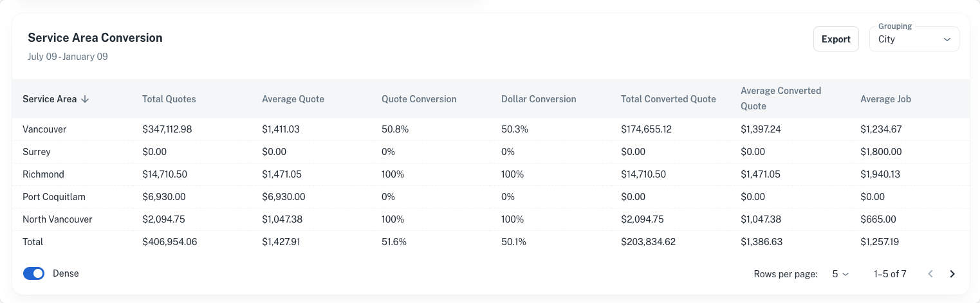Toggle the Dense table switch
980x303 pixels.
pyautogui.click(x=33, y=273)
